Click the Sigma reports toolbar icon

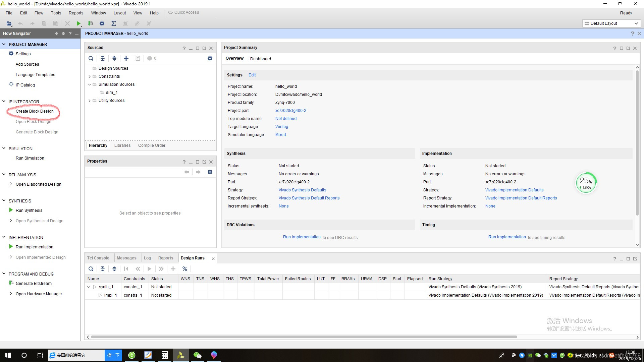click(x=114, y=23)
